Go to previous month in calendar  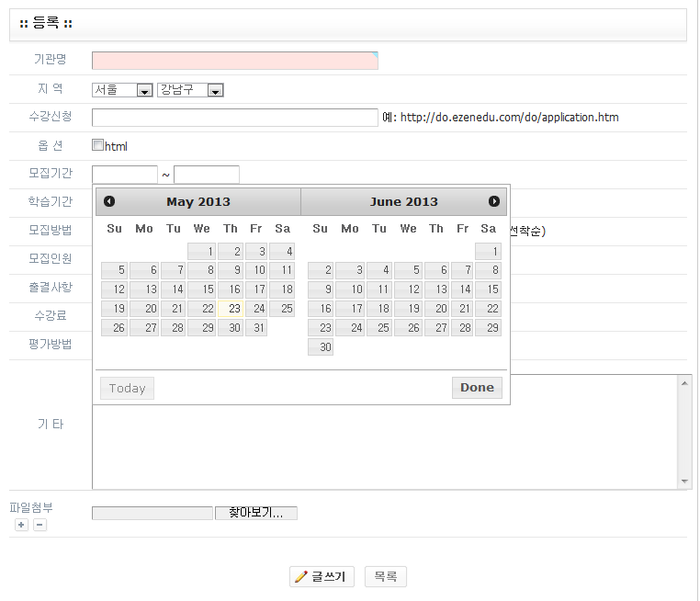[109, 201]
